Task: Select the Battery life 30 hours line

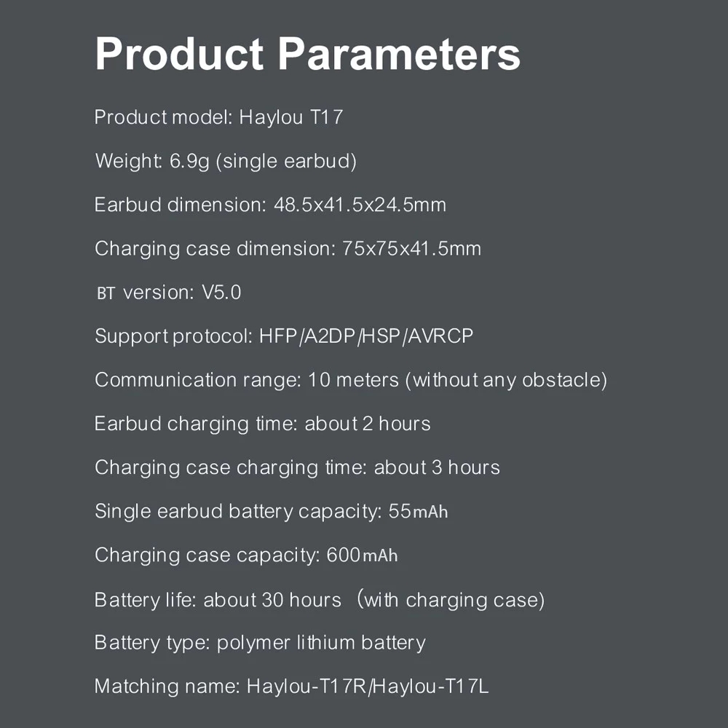Action: [x=320, y=599]
